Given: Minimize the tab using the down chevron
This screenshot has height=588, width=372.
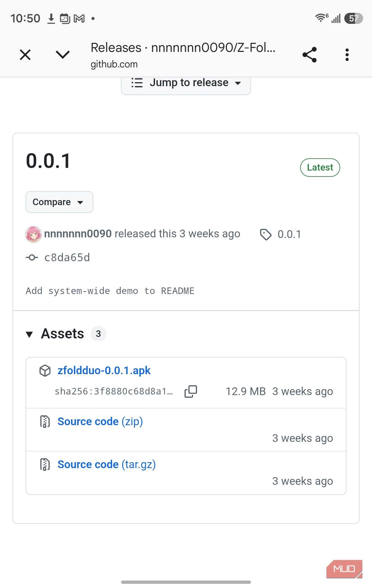Looking at the screenshot, I should 63,55.
